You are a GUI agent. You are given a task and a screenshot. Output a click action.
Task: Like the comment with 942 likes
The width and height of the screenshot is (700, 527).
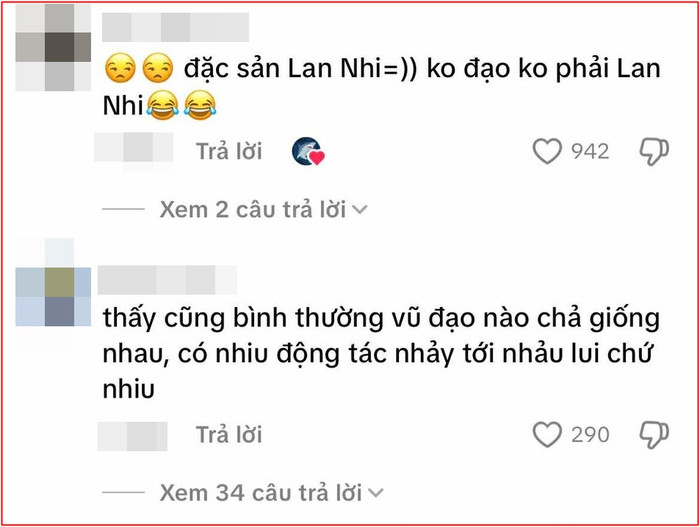[547, 151]
